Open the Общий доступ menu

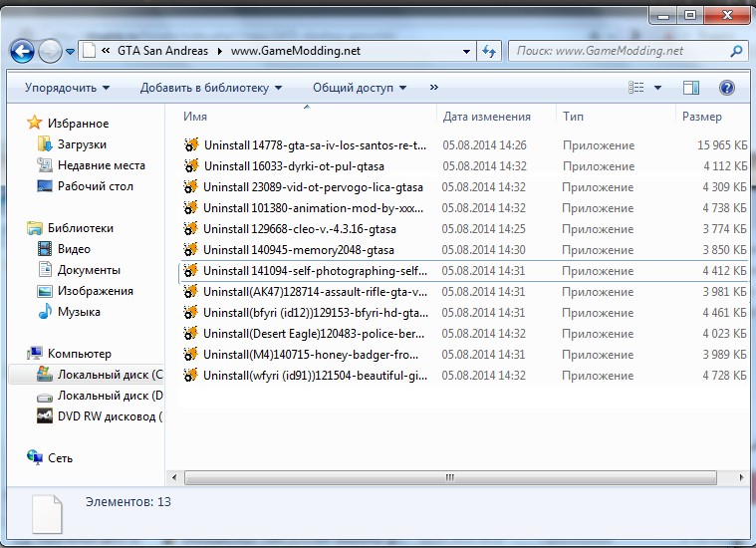click(360, 88)
